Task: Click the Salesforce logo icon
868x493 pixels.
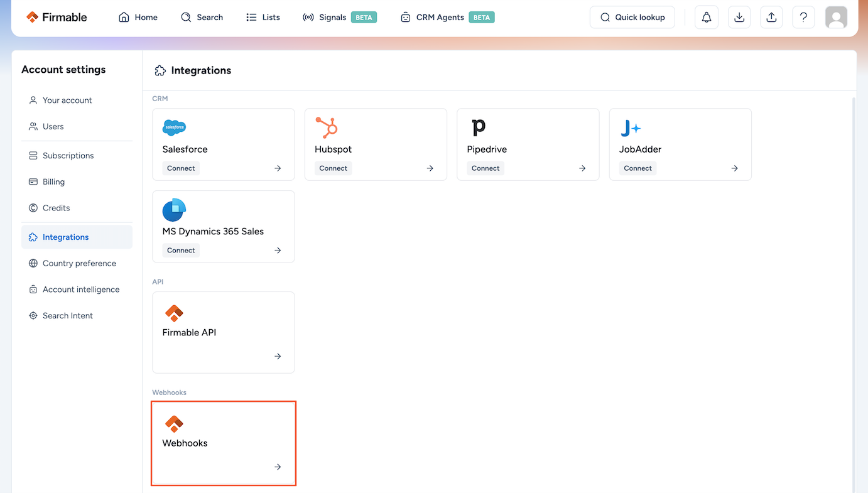Action: point(174,127)
